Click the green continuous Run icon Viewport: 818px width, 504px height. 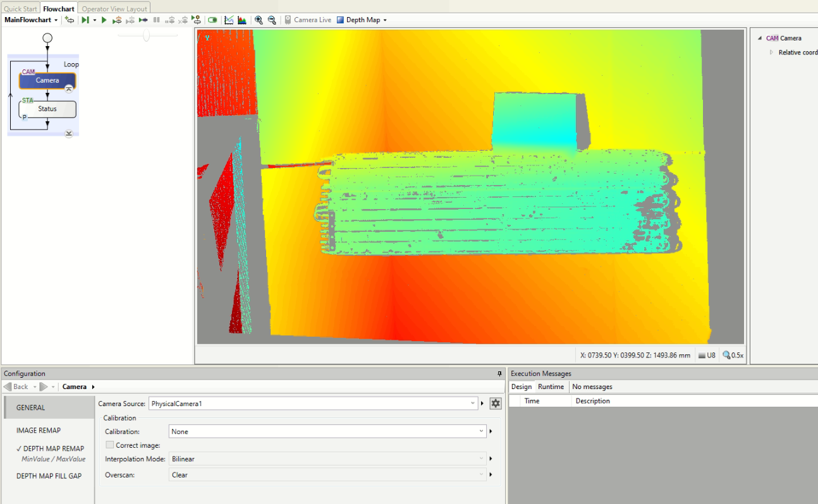tap(104, 20)
